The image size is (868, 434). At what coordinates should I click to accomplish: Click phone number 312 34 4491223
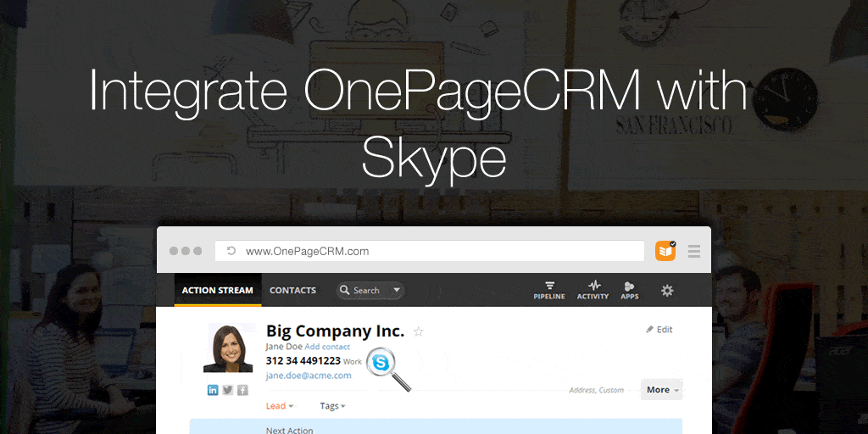click(303, 361)
